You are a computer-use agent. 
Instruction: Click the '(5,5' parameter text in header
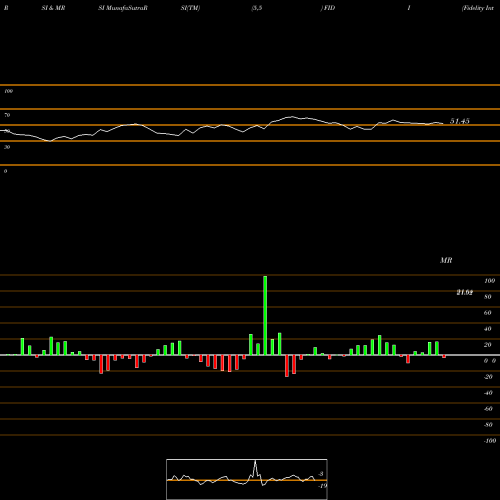point(257,8)
